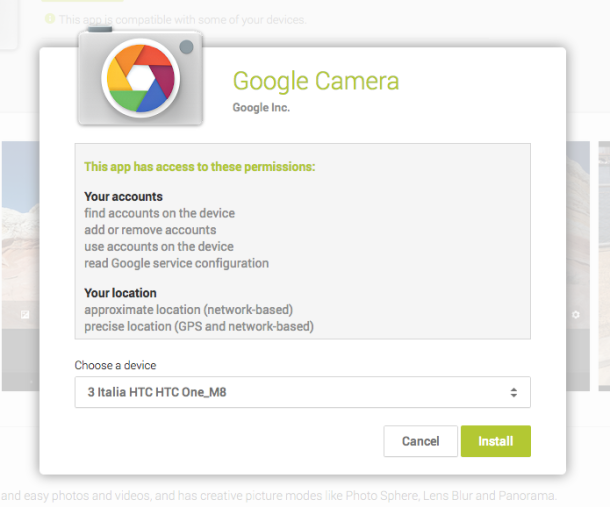Click the Google Camera title text

(315, 81)
